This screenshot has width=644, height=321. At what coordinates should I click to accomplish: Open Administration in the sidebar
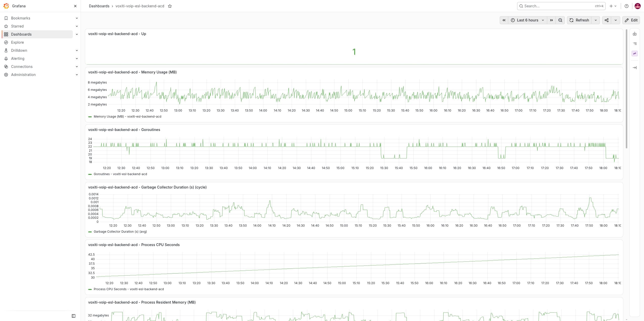pyautogui.click(x=24, y=75)
